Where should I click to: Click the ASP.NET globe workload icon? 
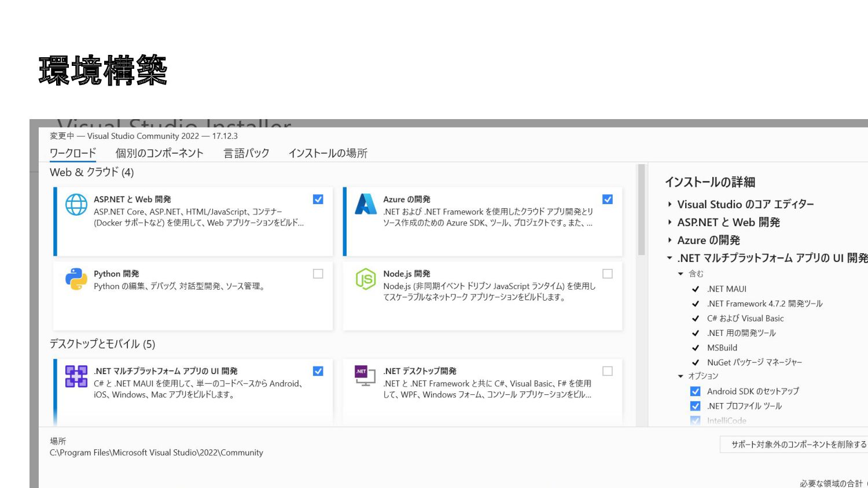[76, 205]
